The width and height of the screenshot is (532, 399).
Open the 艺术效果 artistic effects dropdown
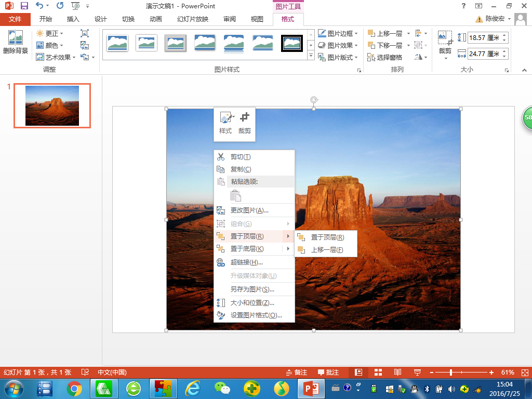point(56,57)
